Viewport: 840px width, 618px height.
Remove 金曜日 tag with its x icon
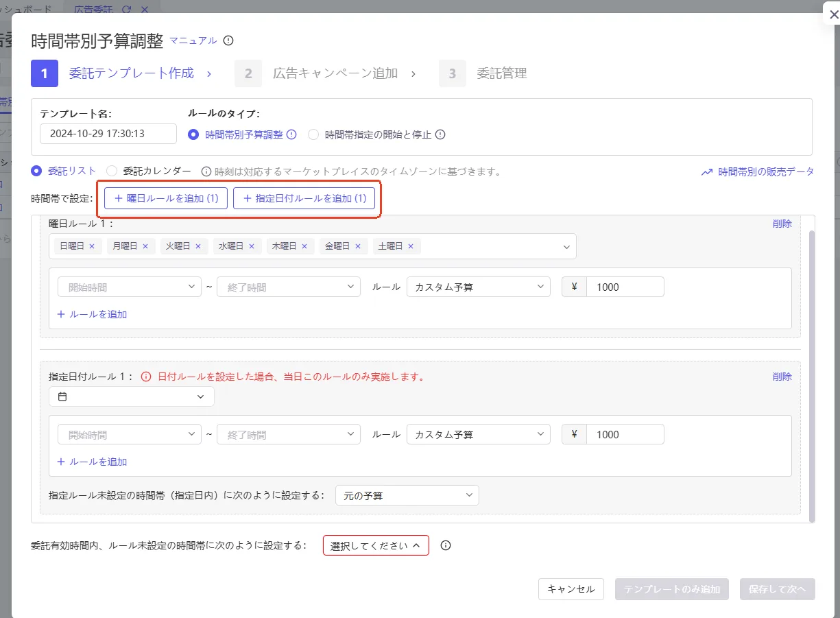coord(357,246)
